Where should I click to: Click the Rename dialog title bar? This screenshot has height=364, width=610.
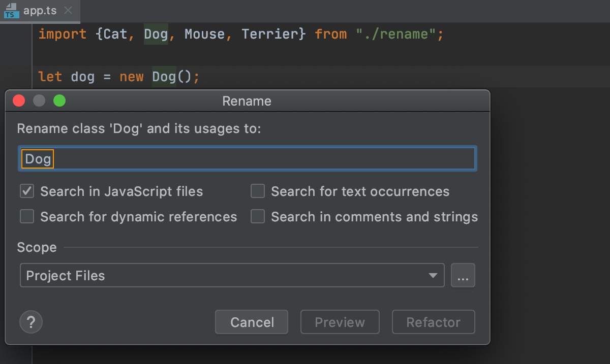point(247,101)
